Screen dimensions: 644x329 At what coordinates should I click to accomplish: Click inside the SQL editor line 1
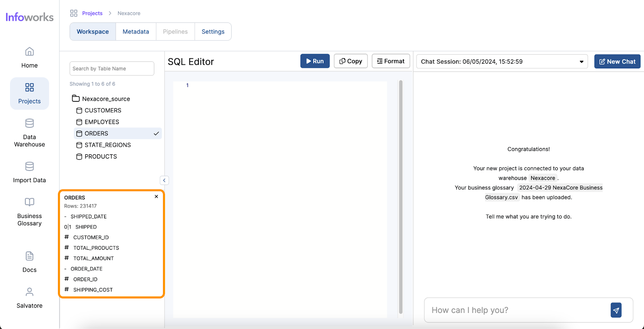tap(280, 85)
